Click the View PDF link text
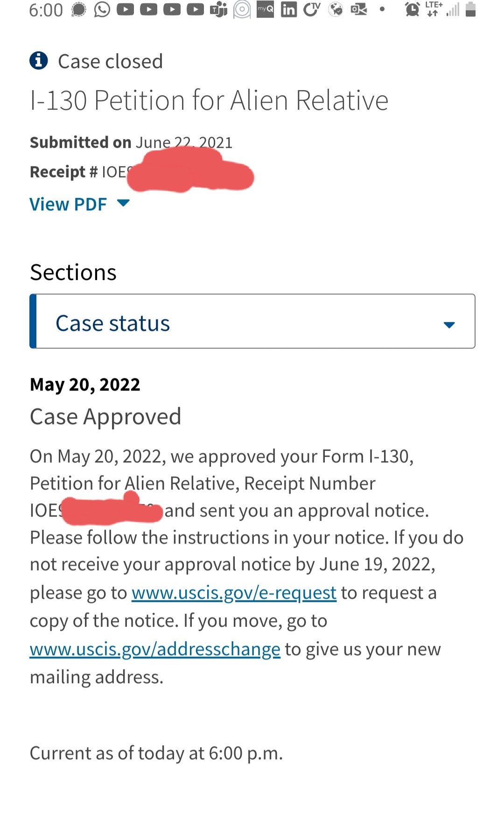Viewport: 504px width, 839px height. (x=68, y=204)
